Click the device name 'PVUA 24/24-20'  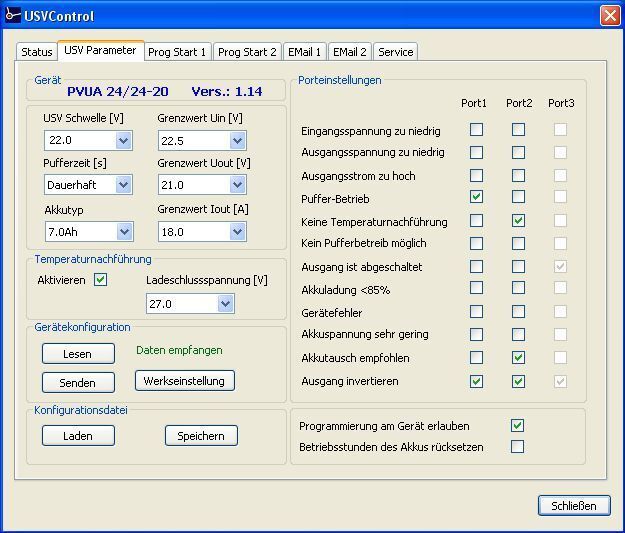(118, 91)
